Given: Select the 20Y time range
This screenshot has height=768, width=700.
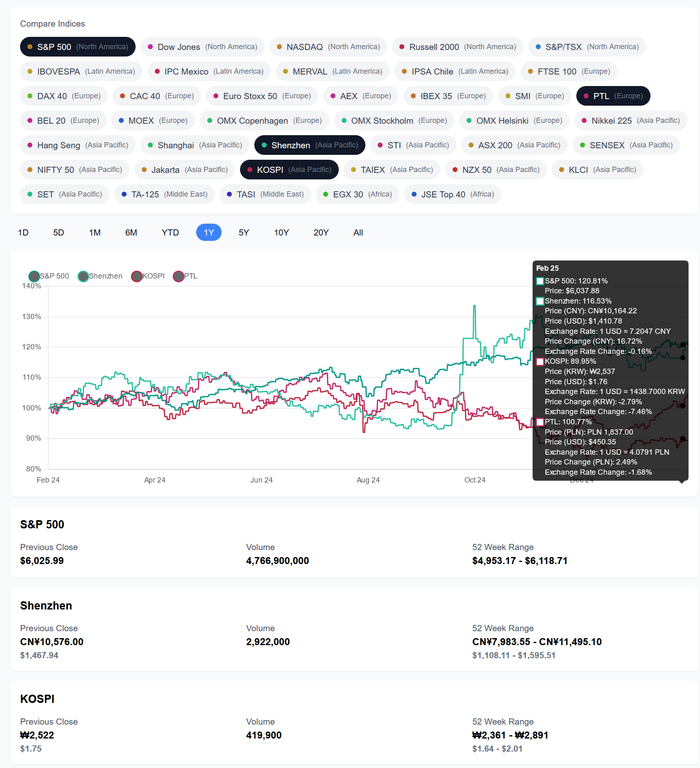Looking at the screenshot, I should point(321,232).
